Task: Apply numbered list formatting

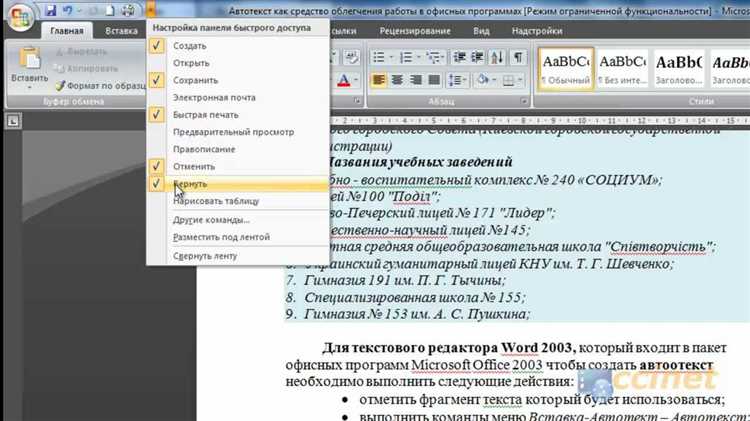Action: click(x=406, y=57)
